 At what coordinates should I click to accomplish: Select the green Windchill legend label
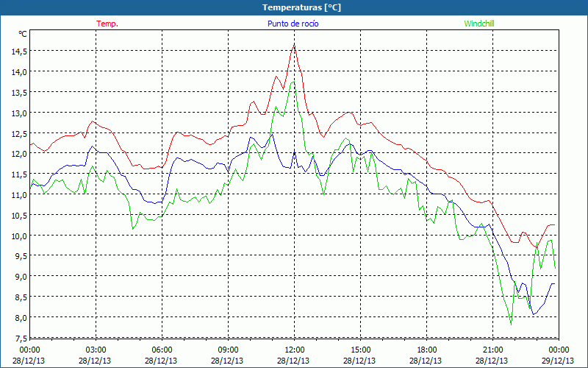pyautogui.click(x=479, y=24)
